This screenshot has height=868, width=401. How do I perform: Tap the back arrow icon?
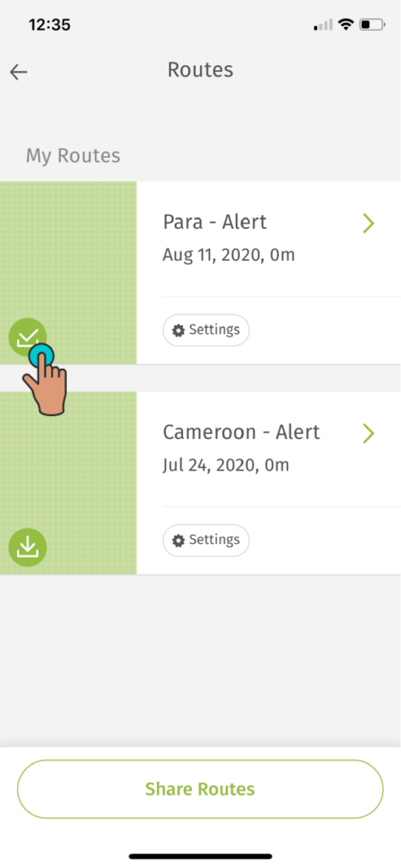pyautogui.click(x=19, y=72)
